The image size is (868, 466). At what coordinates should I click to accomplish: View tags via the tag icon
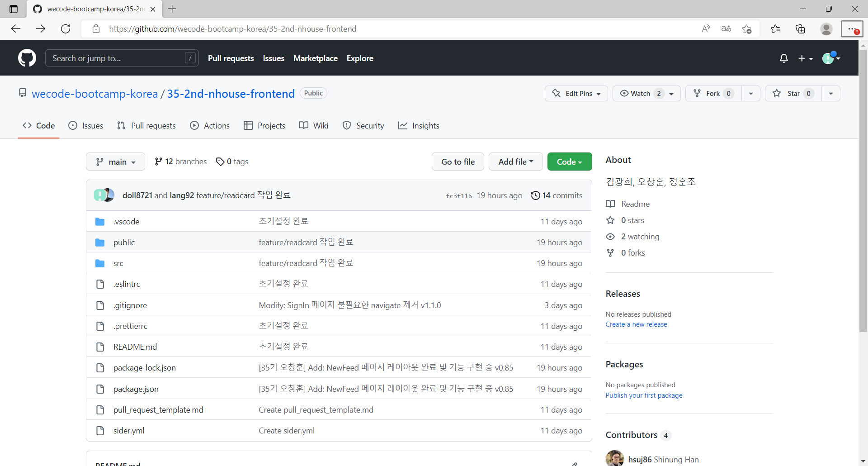[221, 162]
